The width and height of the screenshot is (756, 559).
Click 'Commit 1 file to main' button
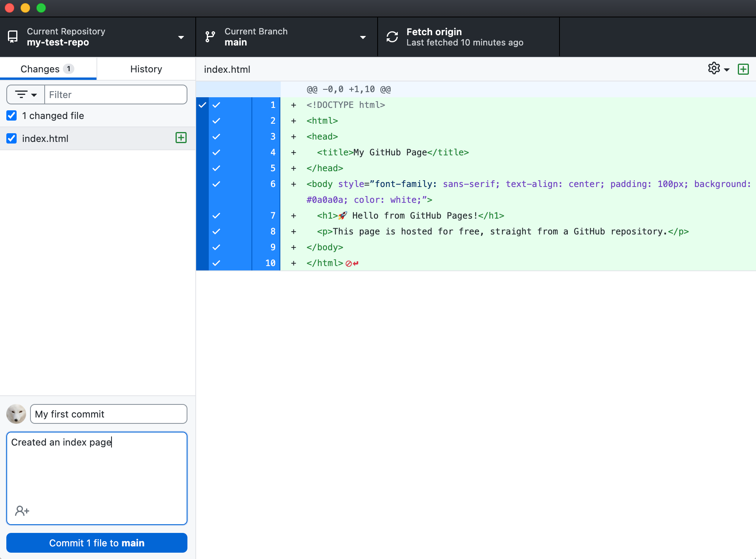(97, 543)
